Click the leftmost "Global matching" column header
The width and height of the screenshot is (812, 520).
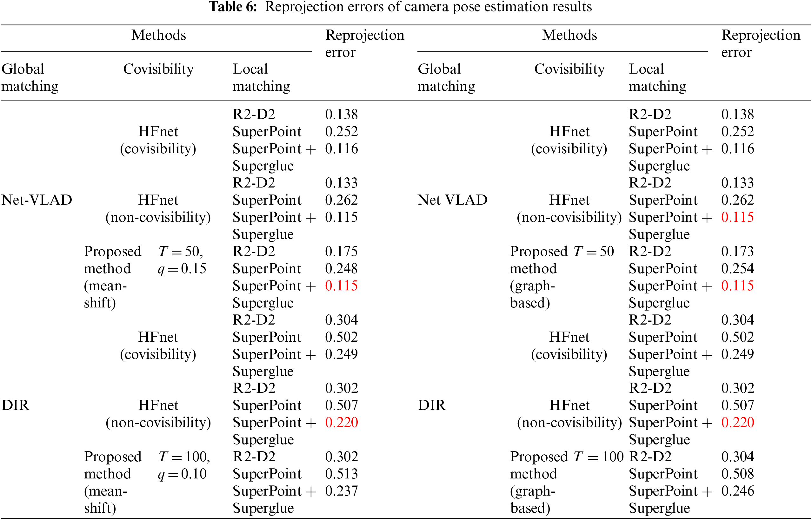tap(30, 78)
